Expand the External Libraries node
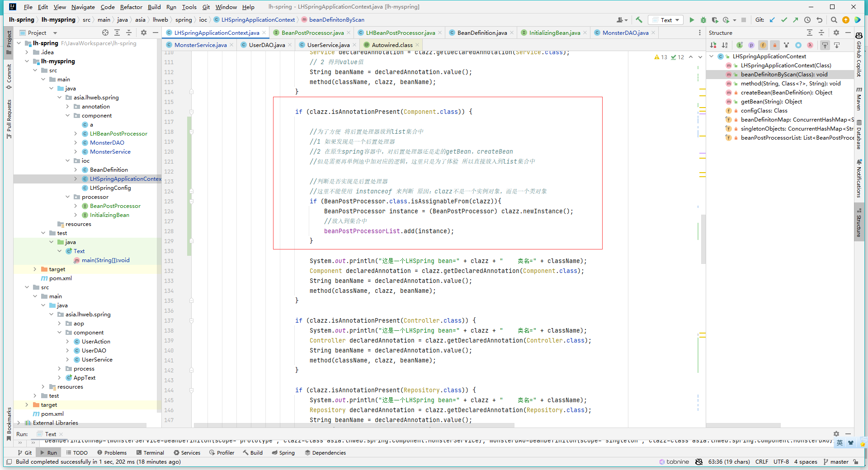The height and width of the screenshot is (470, 868). tap(19, 423)
